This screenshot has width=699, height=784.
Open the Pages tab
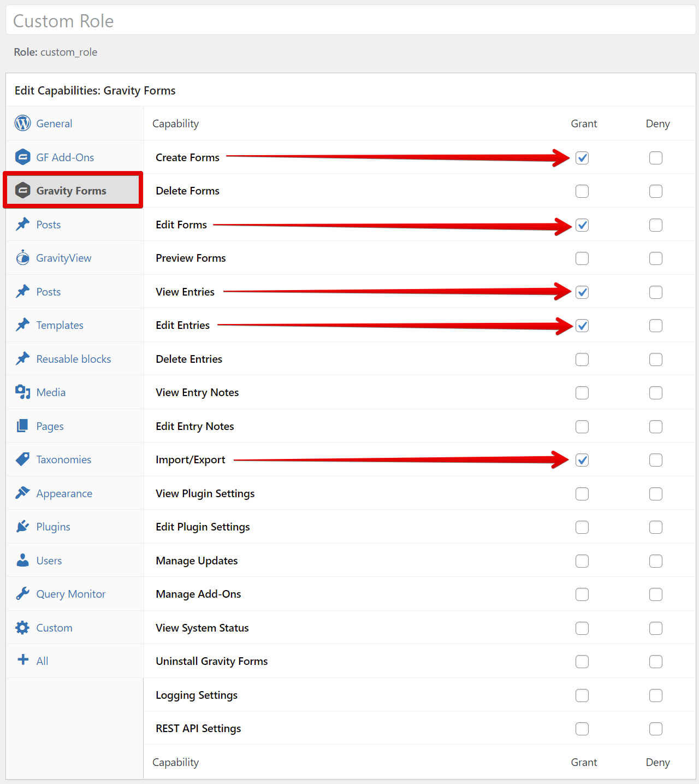tap(75, 426)
